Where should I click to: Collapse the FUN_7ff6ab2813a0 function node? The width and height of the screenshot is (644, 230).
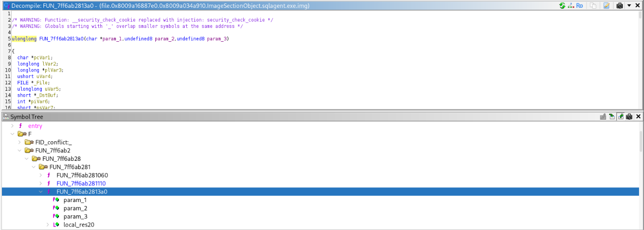41,192
